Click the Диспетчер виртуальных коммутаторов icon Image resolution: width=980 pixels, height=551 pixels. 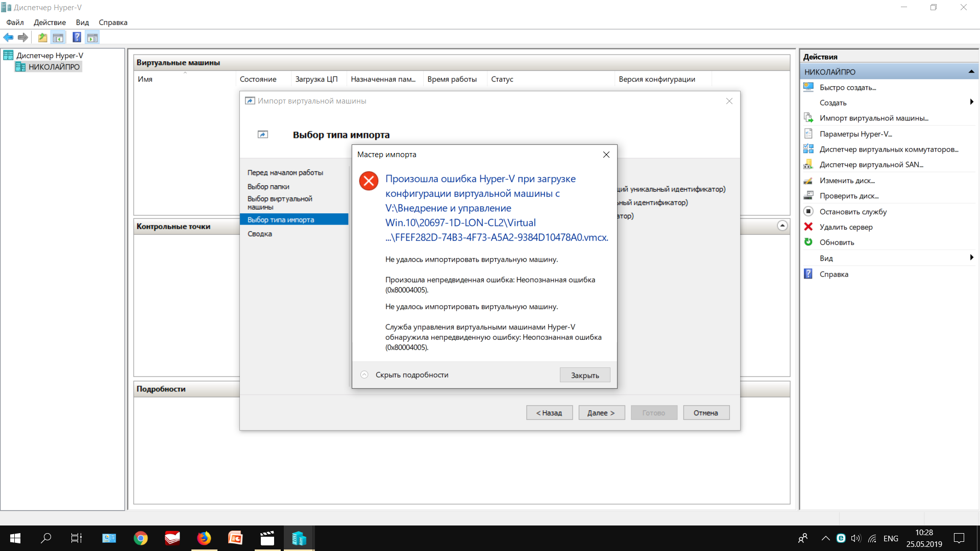[808, 148]
